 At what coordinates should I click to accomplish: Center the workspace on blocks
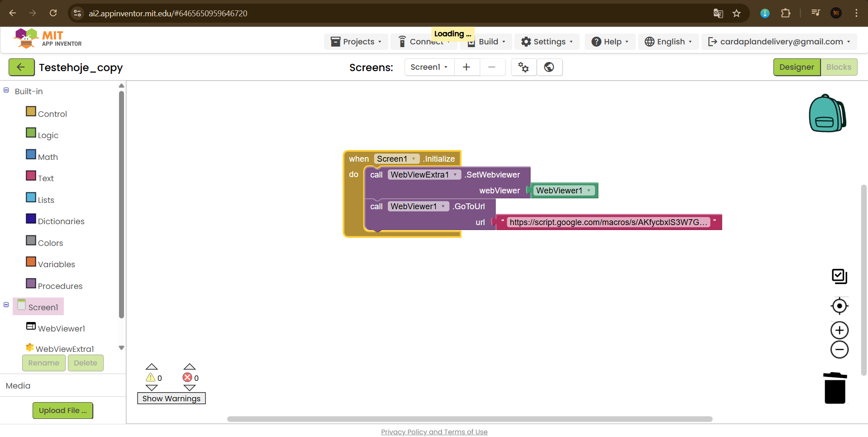point(839,306)
